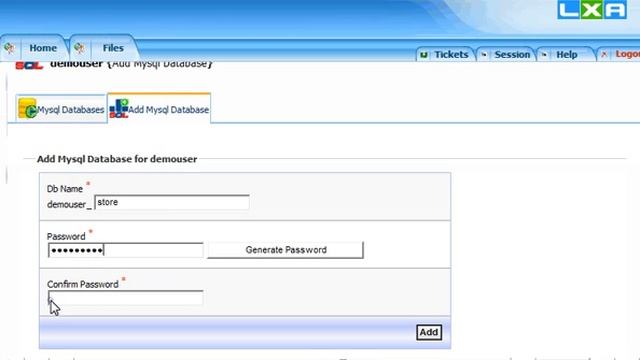Image resolution: width=640 pixels, height=360 pixels.
Task: Click the LXA logo
Action: (x=592, y=10)
